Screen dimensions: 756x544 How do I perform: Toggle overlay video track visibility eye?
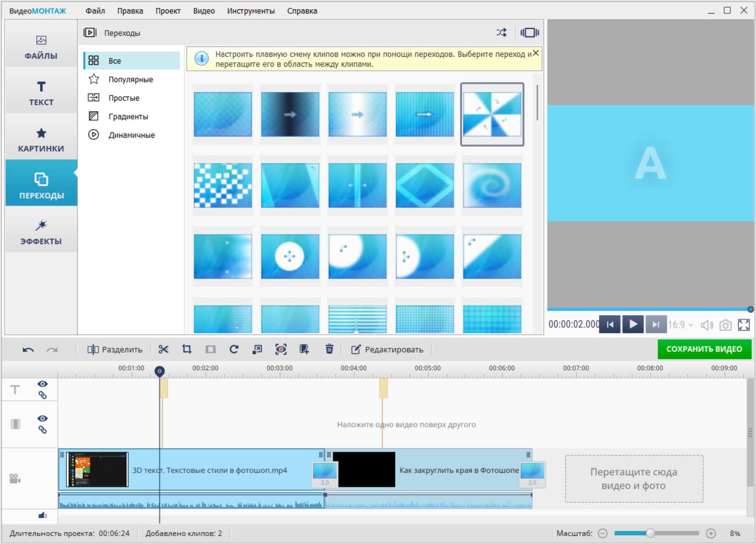pos(42,418)
